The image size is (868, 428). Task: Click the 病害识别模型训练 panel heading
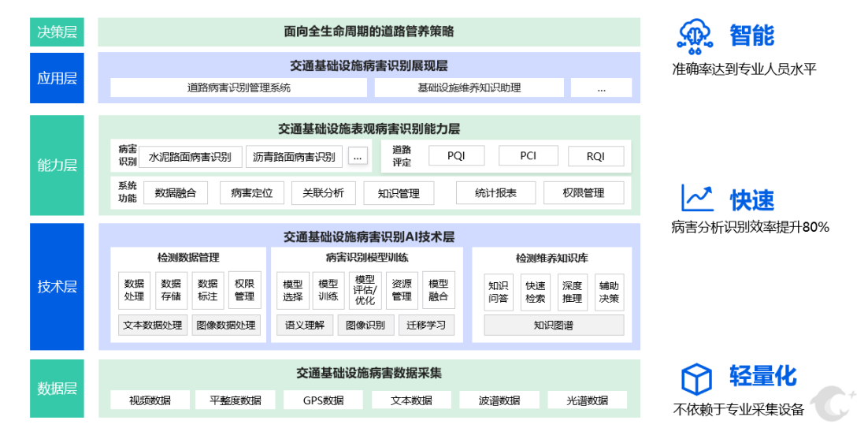(x=367, y=257)
